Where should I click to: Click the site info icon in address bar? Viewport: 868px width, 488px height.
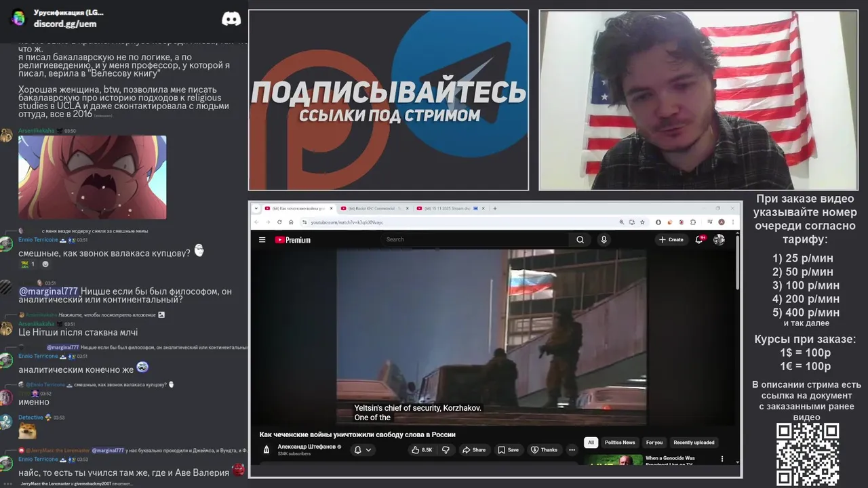[304, 222]
